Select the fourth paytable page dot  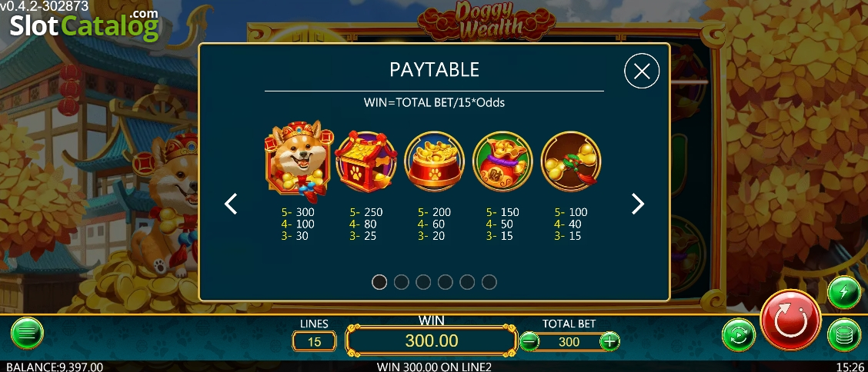[445, 282]
